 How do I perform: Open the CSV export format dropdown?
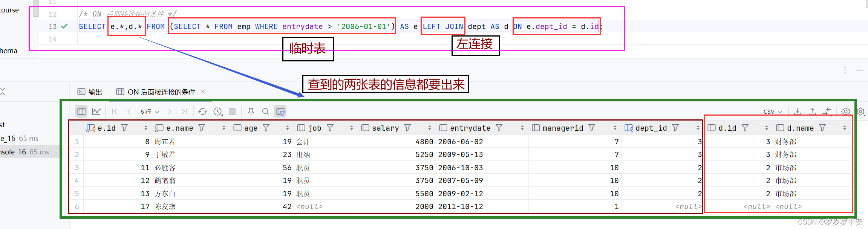click(x=773, y=112)
